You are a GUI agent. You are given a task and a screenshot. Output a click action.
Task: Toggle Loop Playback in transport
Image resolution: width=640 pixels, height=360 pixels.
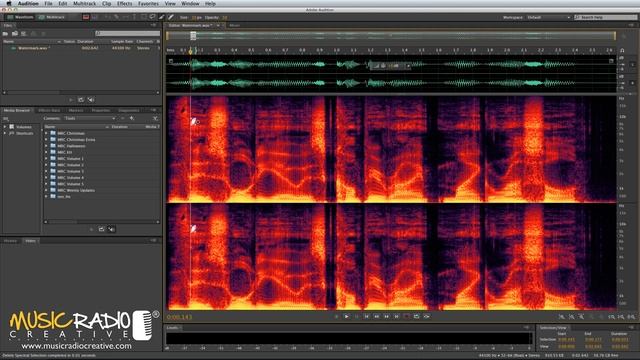[x=416, y=316]
